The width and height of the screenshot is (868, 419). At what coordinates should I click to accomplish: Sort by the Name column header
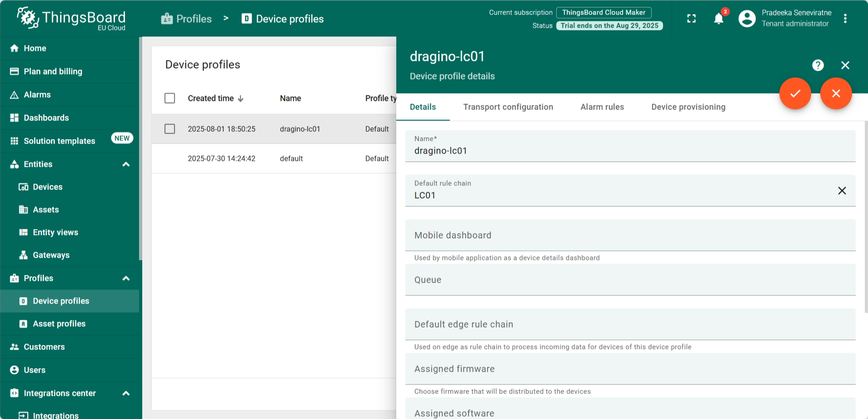(290, 98)
